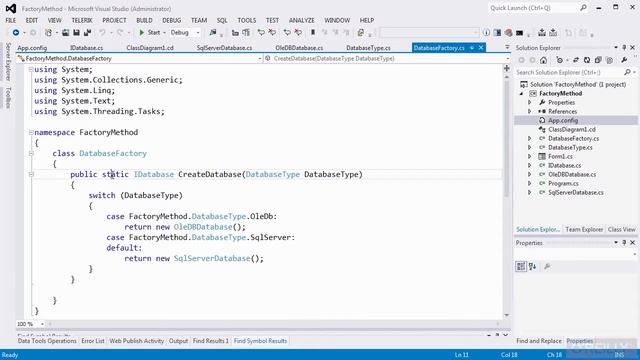
Task: Expand the References node in Solution Explorer
Action: (x=529, y=111)
